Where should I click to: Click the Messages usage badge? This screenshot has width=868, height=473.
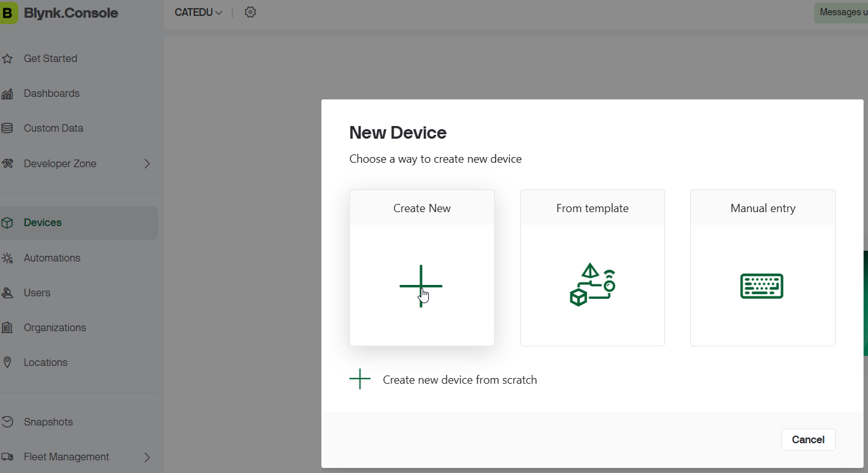click(843, 13)
